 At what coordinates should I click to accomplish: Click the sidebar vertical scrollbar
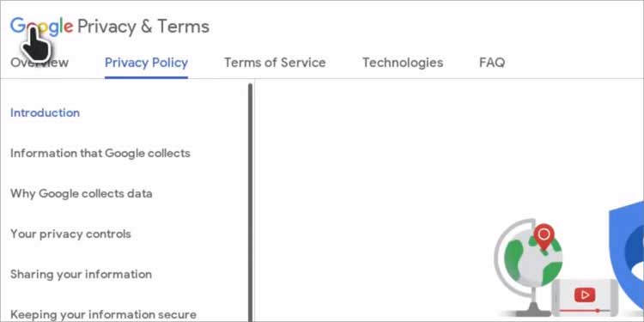250,203
